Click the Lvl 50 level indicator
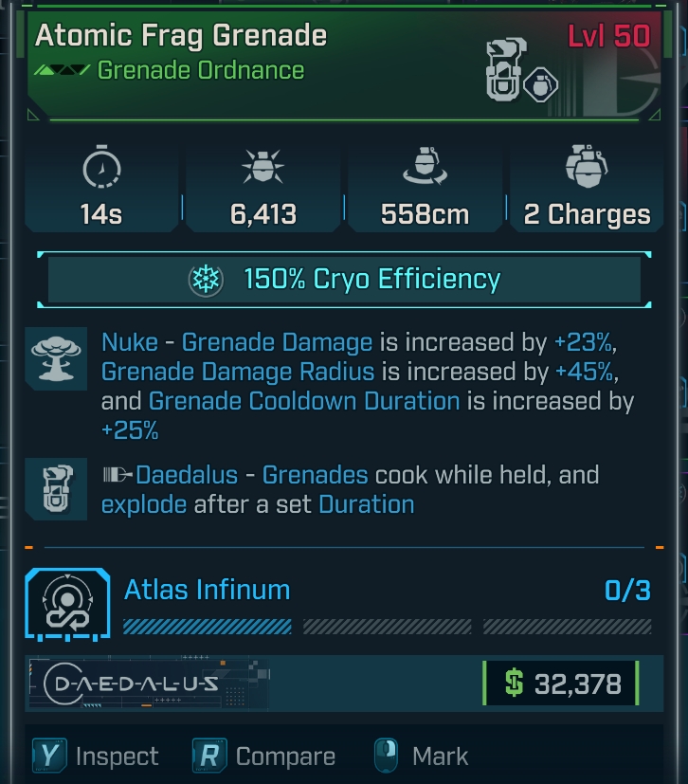Viewport: 688px width, 784px height. point(608,36)
